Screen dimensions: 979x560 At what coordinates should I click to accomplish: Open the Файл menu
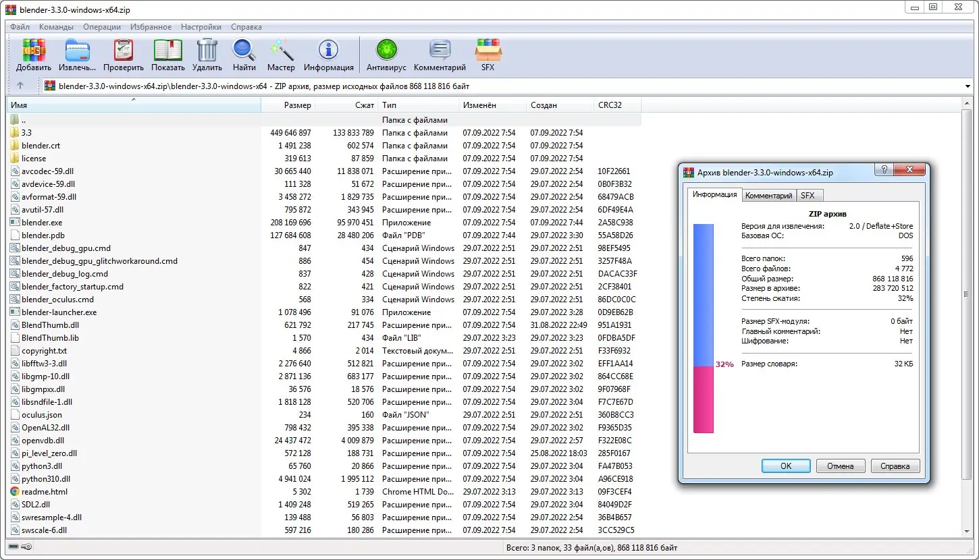(x=20, y=27)
